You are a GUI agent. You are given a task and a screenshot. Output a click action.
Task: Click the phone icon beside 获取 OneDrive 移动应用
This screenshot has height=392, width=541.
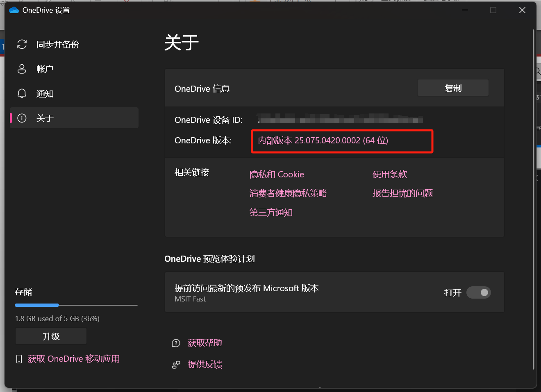tap(19, 358)
